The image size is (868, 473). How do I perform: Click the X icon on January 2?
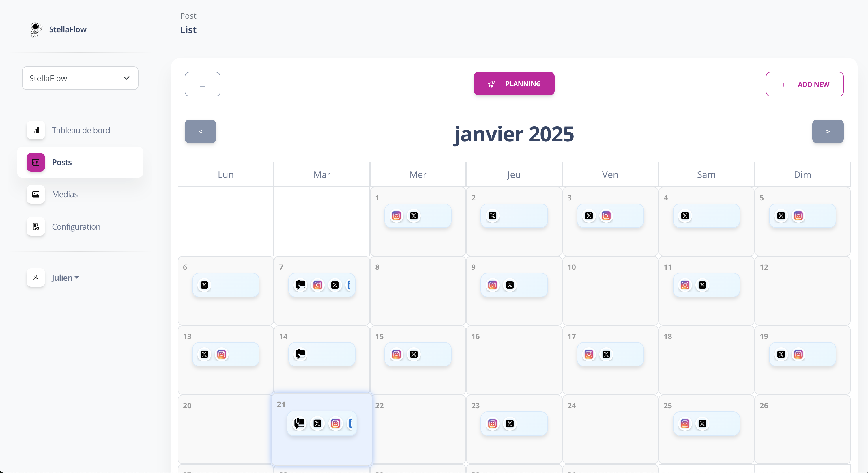point(492,216)
